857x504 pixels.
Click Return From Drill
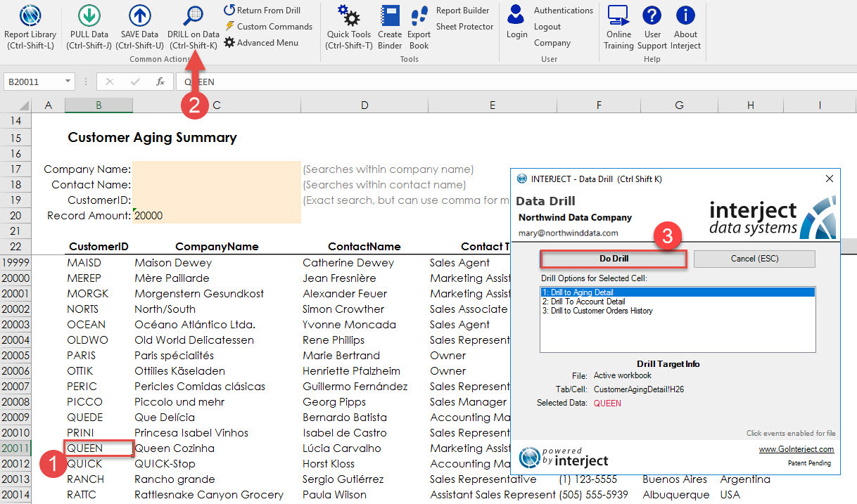[x=262, y=10]
